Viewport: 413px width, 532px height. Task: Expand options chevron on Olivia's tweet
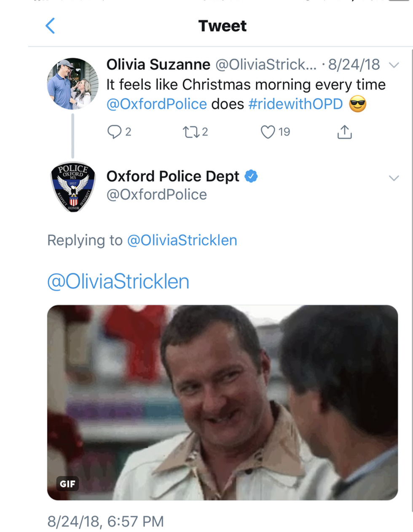pyautogui.click(x=394, y=65)
